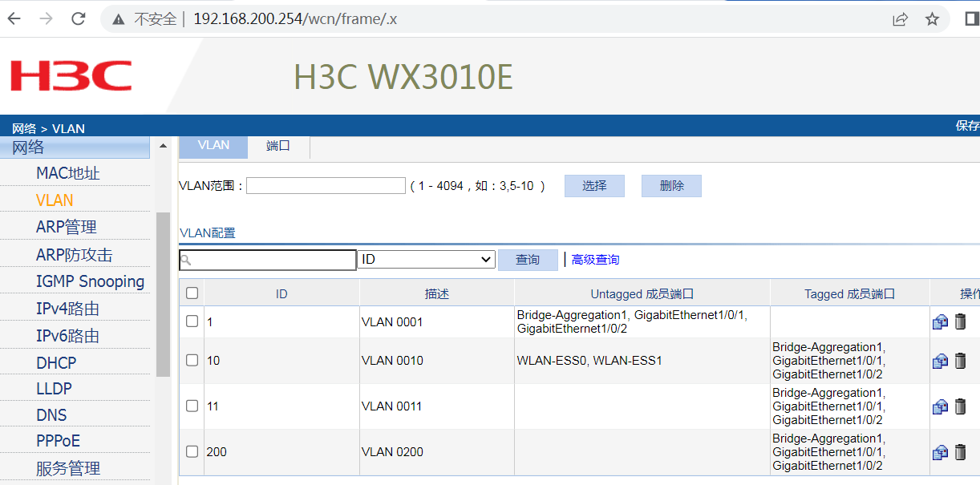
Task: Modify VLAN 200 with edit icon
Action: pos(940,452)
